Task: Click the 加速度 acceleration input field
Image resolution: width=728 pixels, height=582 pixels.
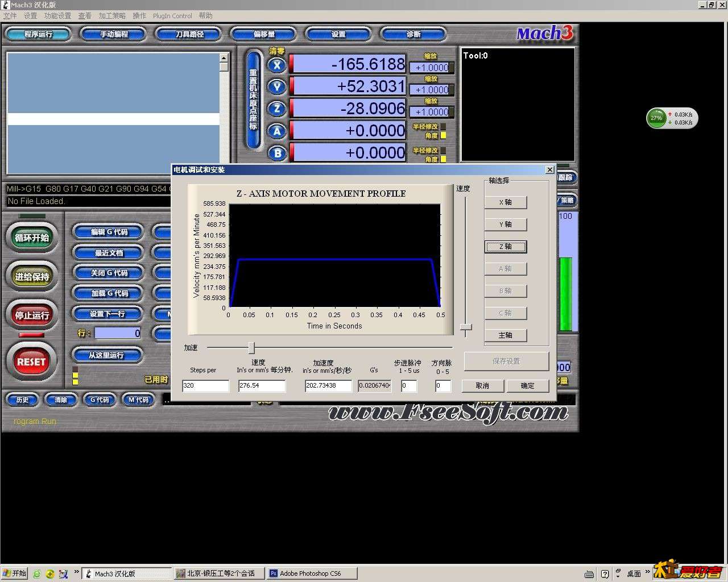Action: 328,386
